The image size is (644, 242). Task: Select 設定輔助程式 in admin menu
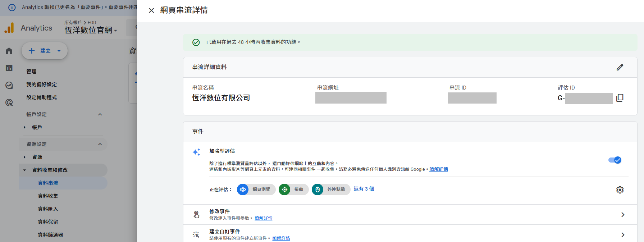point(41,97)
